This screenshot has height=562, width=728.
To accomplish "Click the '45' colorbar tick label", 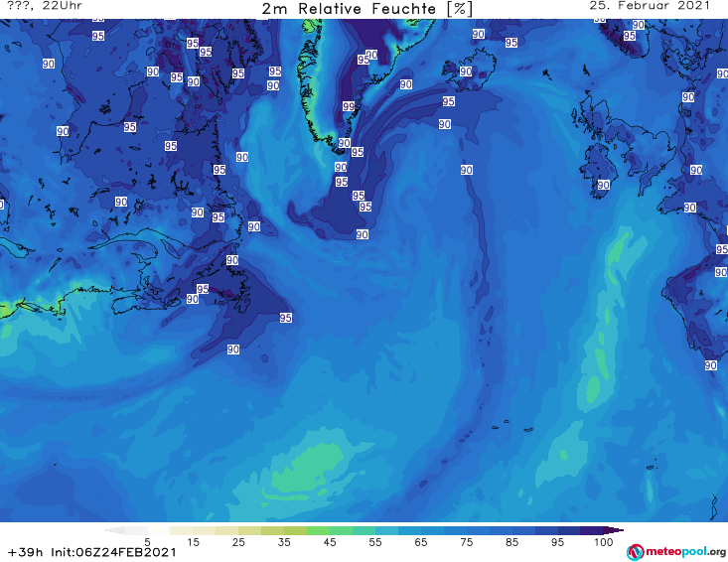I will [x=330, y=542].
